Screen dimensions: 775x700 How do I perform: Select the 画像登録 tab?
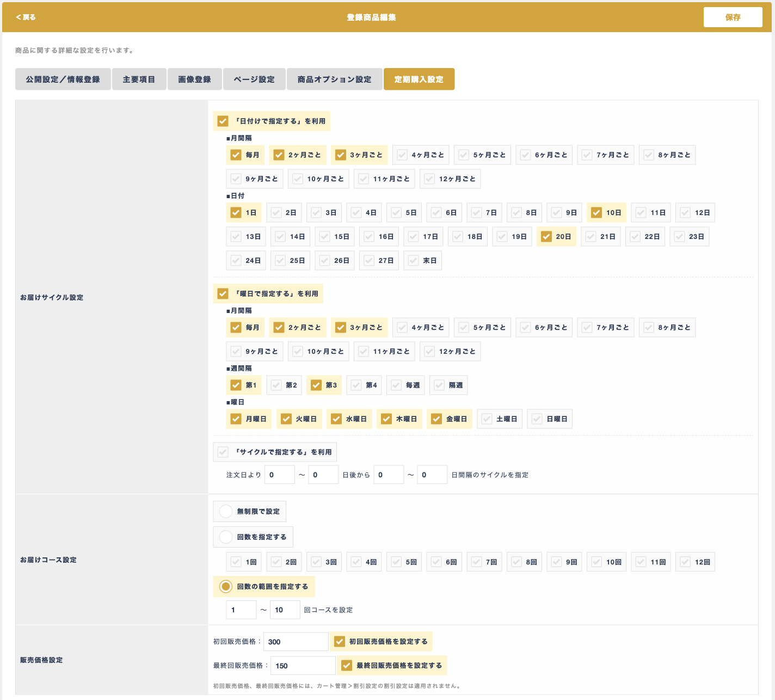[x=194, y=79]
